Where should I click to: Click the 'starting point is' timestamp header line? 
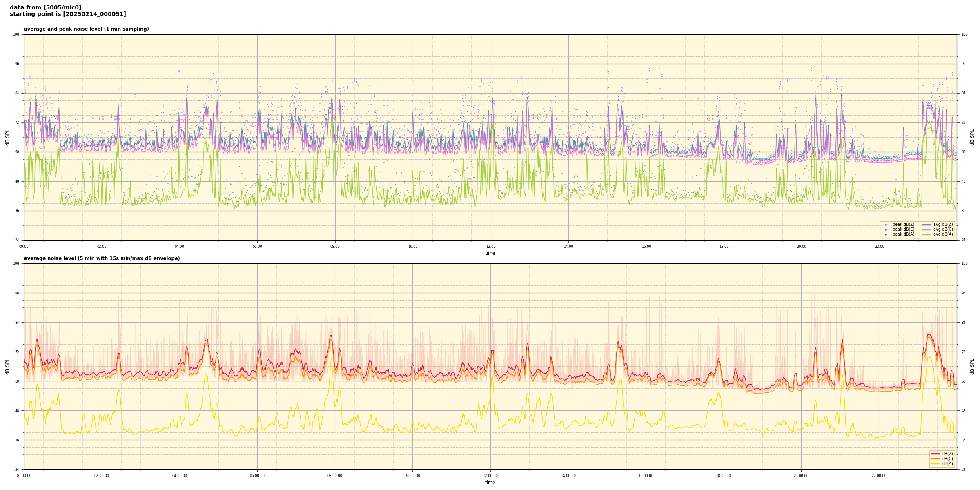pos(68,14)
